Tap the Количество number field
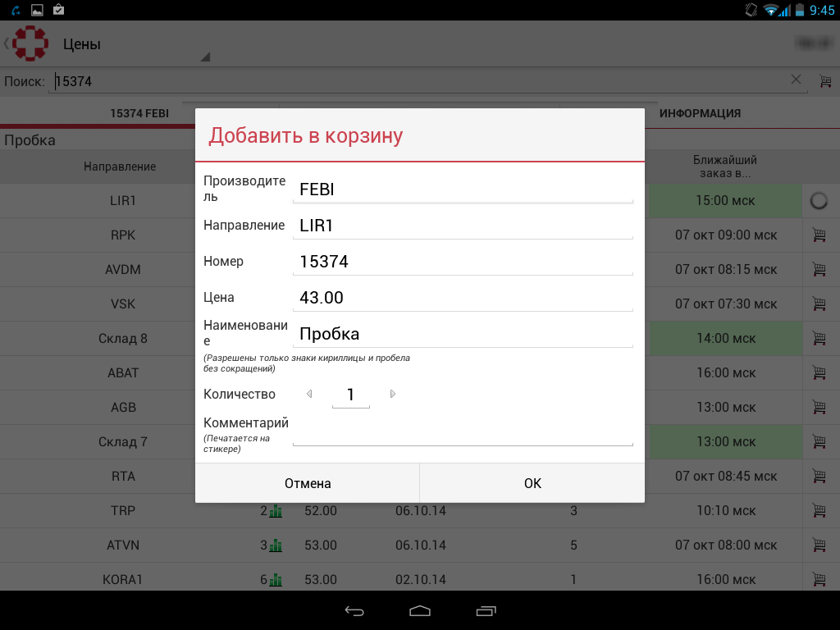Screen dimensions: 840x630 point(350,395)
